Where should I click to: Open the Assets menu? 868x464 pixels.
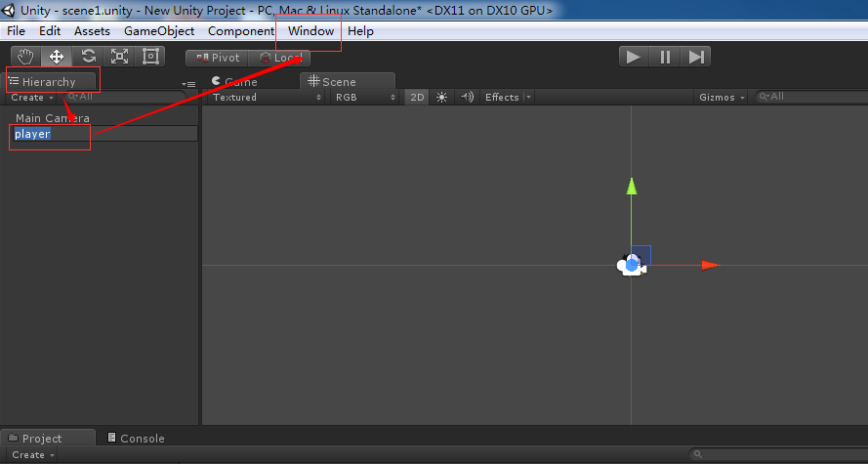92,31
